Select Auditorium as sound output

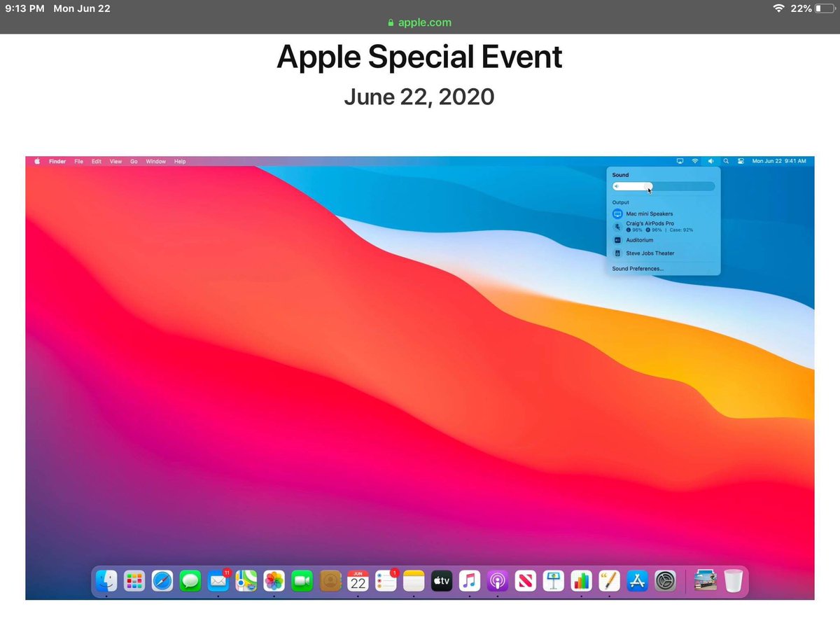[664, 240]
